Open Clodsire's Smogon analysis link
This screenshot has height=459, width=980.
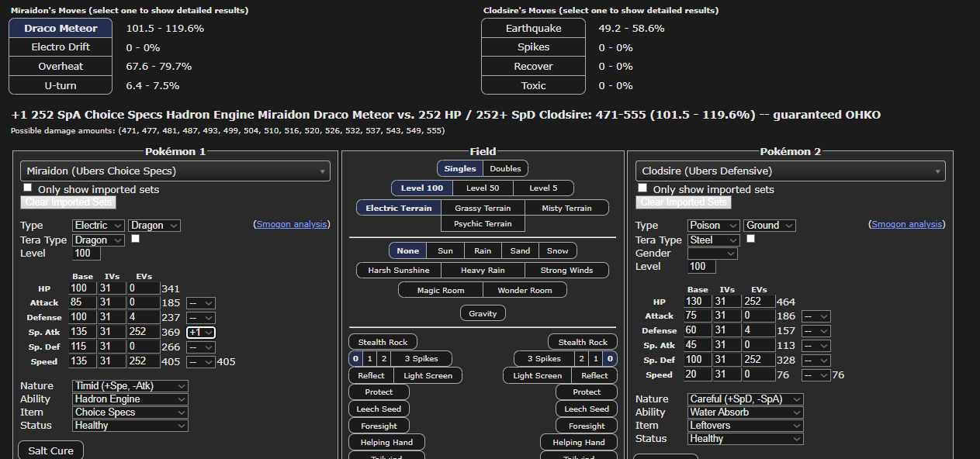tap(906, 224)
